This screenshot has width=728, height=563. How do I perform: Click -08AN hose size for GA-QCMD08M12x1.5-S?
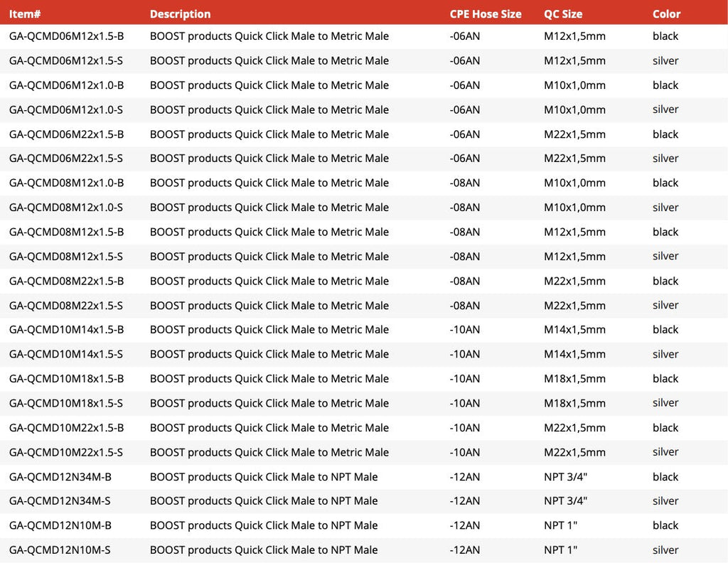coord(465,256)
